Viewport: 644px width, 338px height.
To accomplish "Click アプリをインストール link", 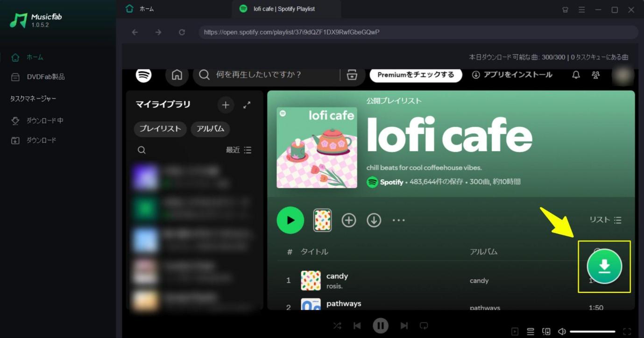I will click(512, 75).
